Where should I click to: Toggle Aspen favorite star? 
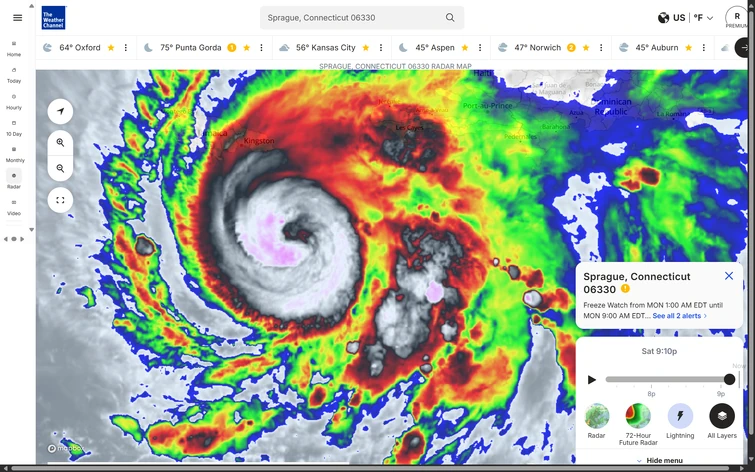(x=465, y=47)
